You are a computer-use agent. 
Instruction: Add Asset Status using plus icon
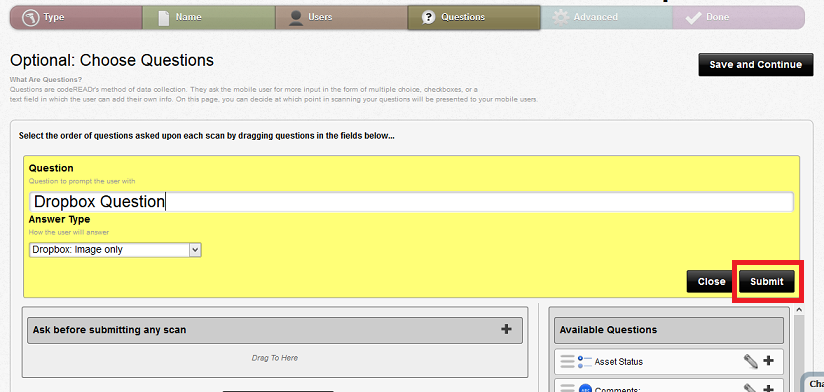click(x=768, y=360)
